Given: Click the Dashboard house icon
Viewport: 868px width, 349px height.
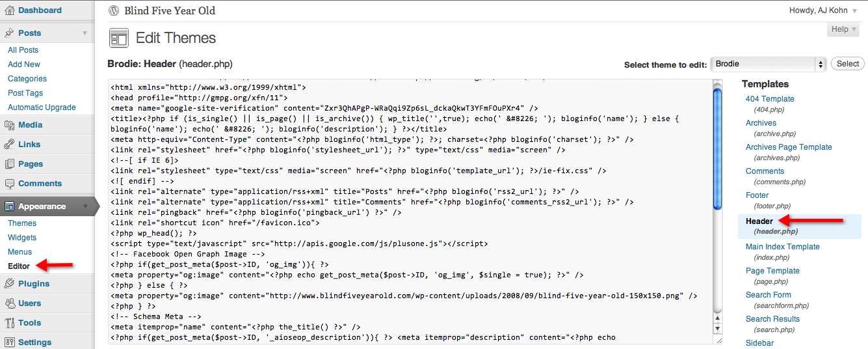Looking at the screenshot, I should coord(9,10).
